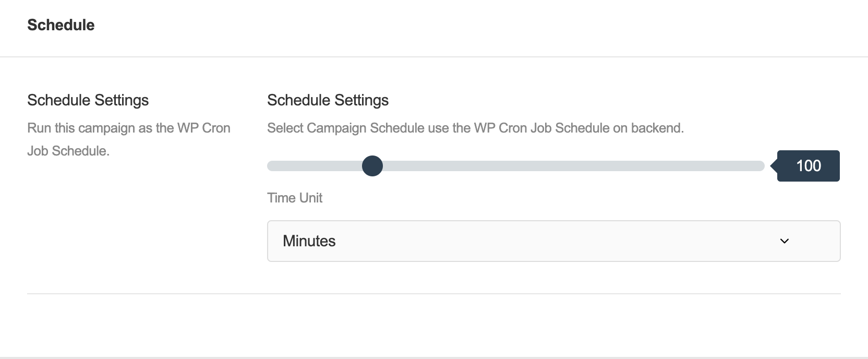Screen dimensions: 868x359
Task: Click the Select Campaign Schedule helper text
Action: (x=475, y=127)
